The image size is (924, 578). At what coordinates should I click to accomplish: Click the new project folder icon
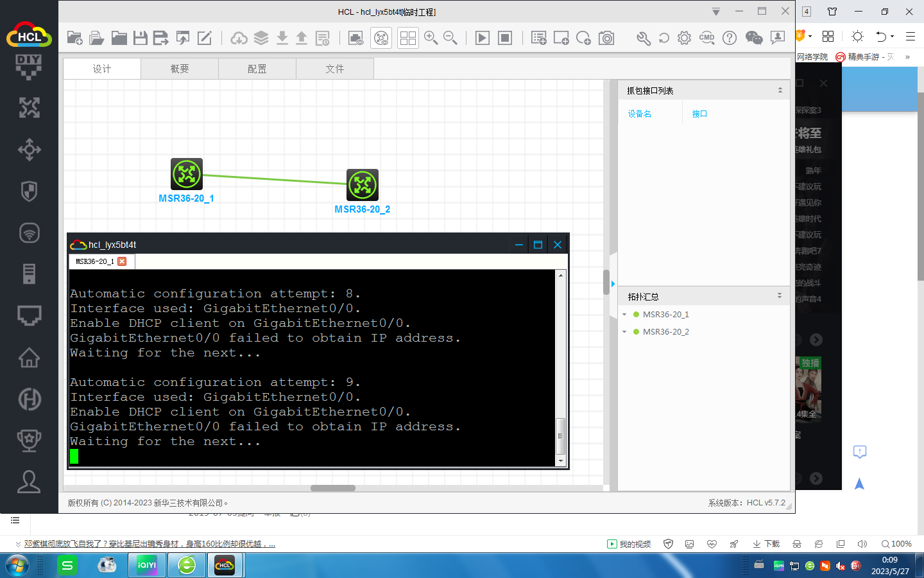click(74, 38)
